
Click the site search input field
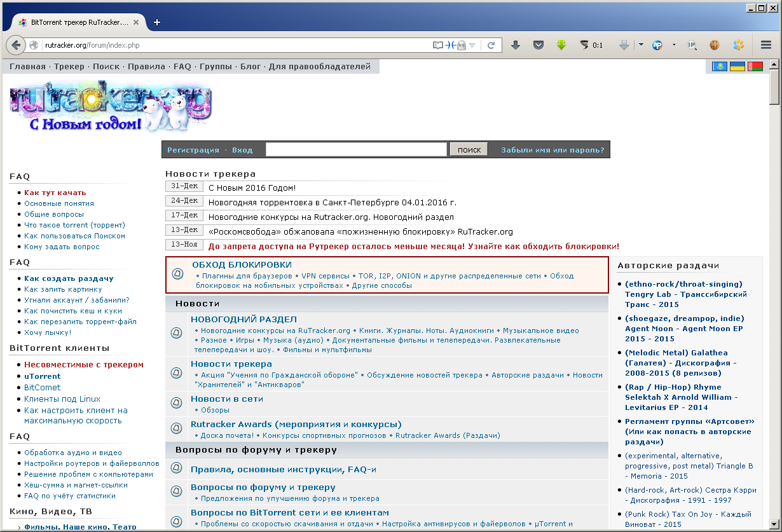pyautogui.click(x=356, y=149)
